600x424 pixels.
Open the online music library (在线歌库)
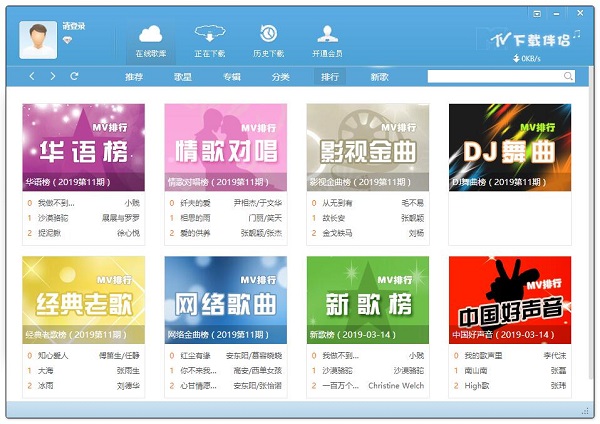point(150,40)
